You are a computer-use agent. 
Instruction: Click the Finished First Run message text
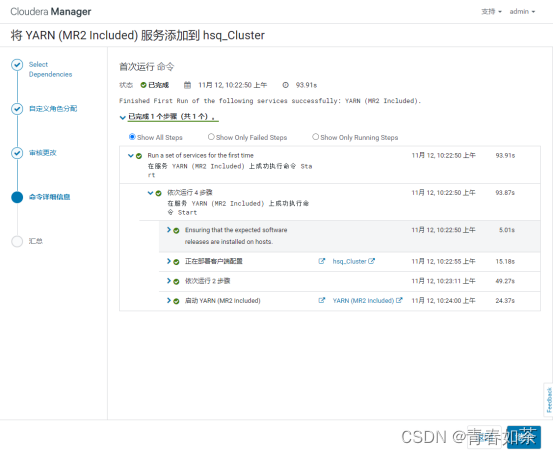click(270, 101)
